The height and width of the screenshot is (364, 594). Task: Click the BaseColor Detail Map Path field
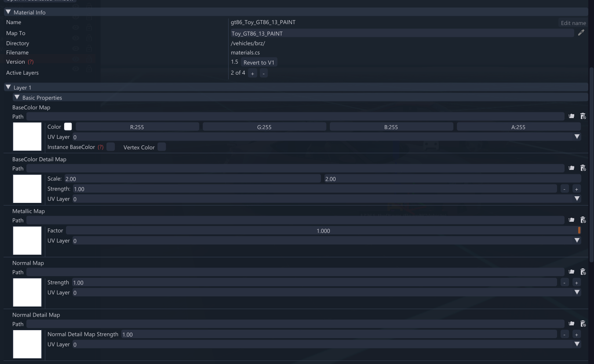[x=295, y=168]
